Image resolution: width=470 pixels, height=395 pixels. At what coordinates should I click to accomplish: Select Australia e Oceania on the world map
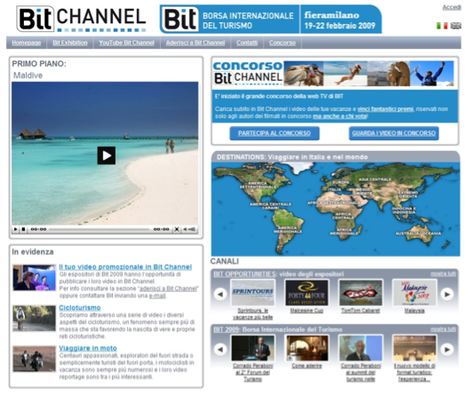pos(418,233)
